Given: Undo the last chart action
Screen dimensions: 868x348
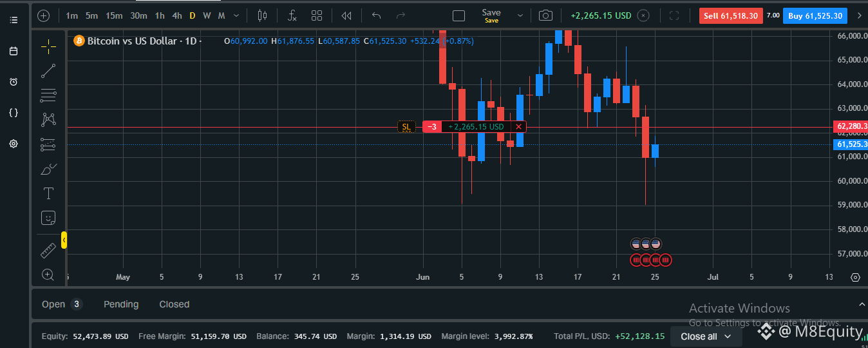Looking at the screenshot, I should (x=377, y=15).
